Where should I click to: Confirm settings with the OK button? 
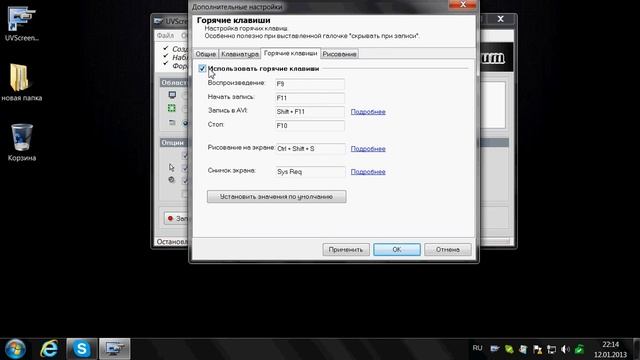[397, 249]
